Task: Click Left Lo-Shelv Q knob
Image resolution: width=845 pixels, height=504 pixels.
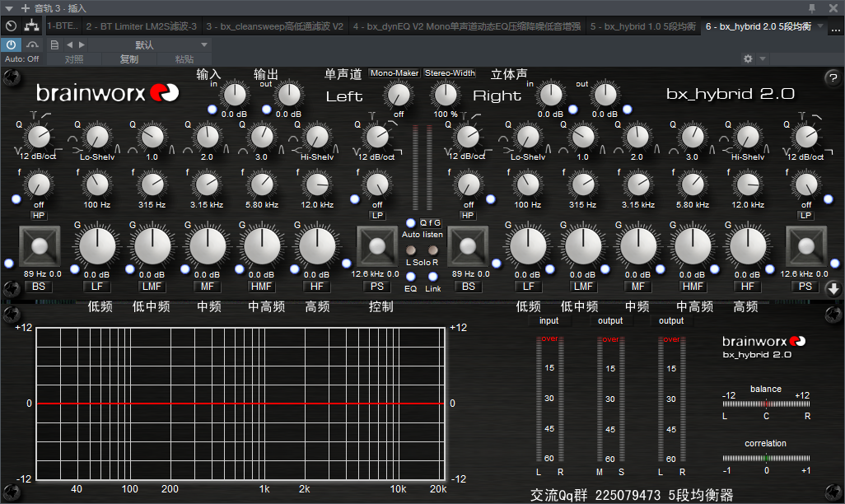Action: click(97, 137)
